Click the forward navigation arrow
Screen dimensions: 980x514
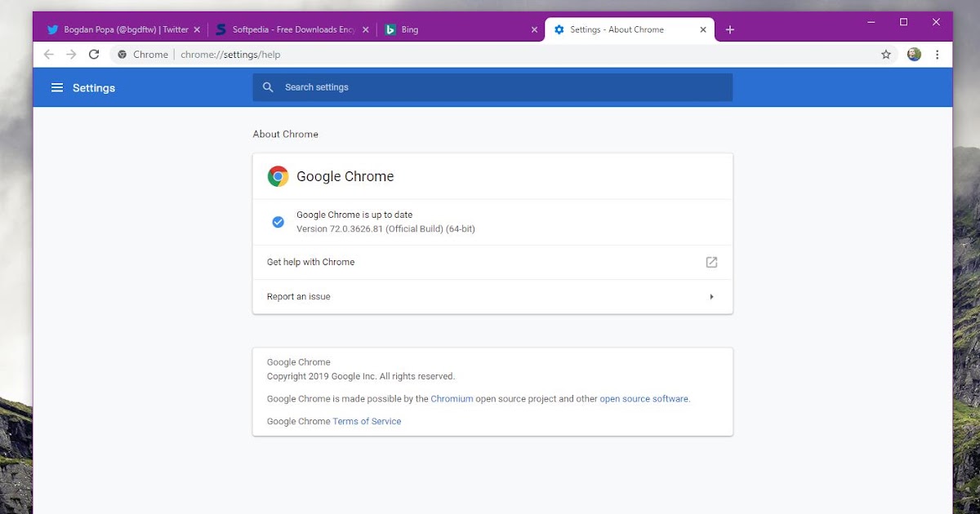click(x=71, y=55)
